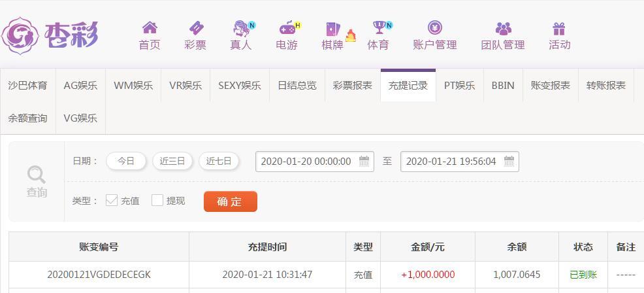This screenshot has height=293, width=644.
Task: Switch to 彩票报表 tab
Action: [353, 86]
